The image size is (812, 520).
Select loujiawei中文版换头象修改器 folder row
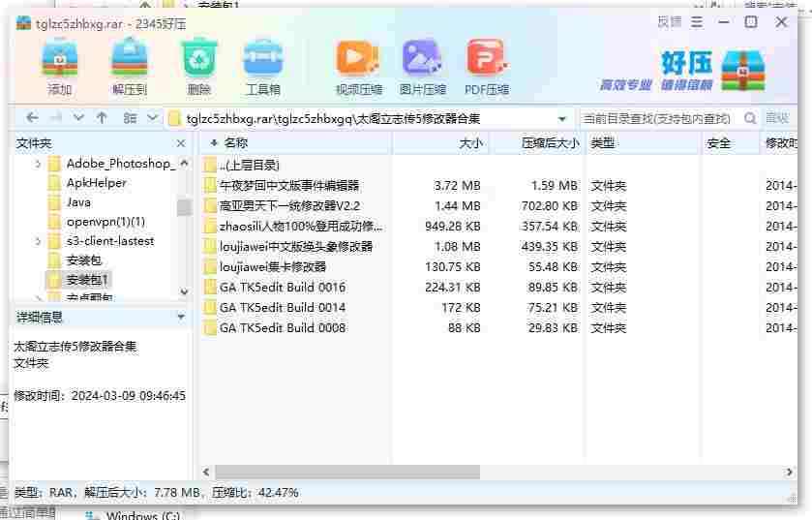click(499, 247)
